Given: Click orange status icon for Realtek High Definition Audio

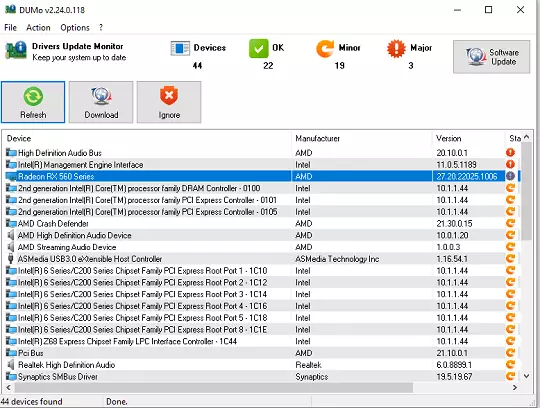Looking at the screenshot, I should tap(510, 365).
